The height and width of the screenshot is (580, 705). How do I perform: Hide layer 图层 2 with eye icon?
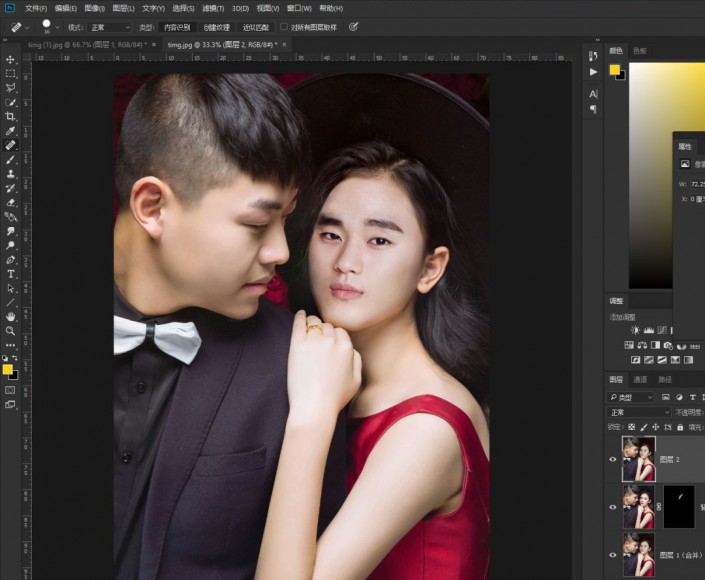click(614, 459)
